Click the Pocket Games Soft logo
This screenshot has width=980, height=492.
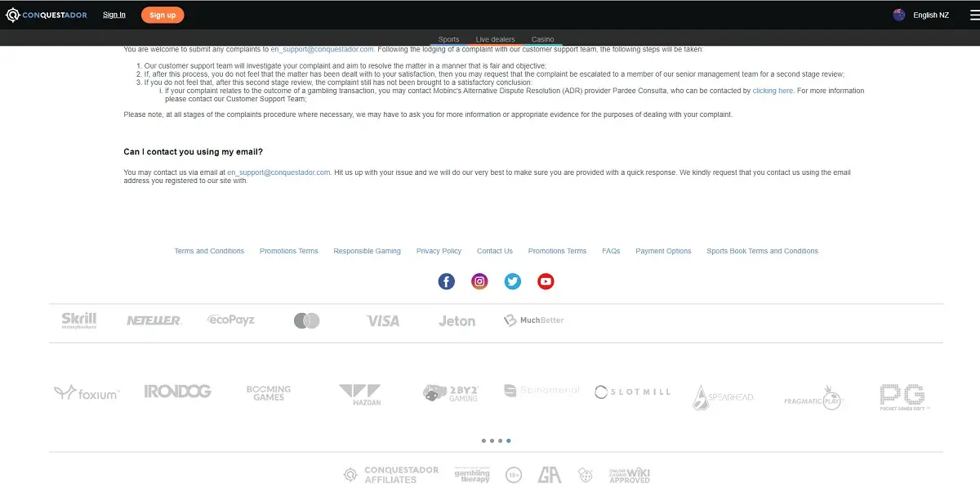click(904, 396)
